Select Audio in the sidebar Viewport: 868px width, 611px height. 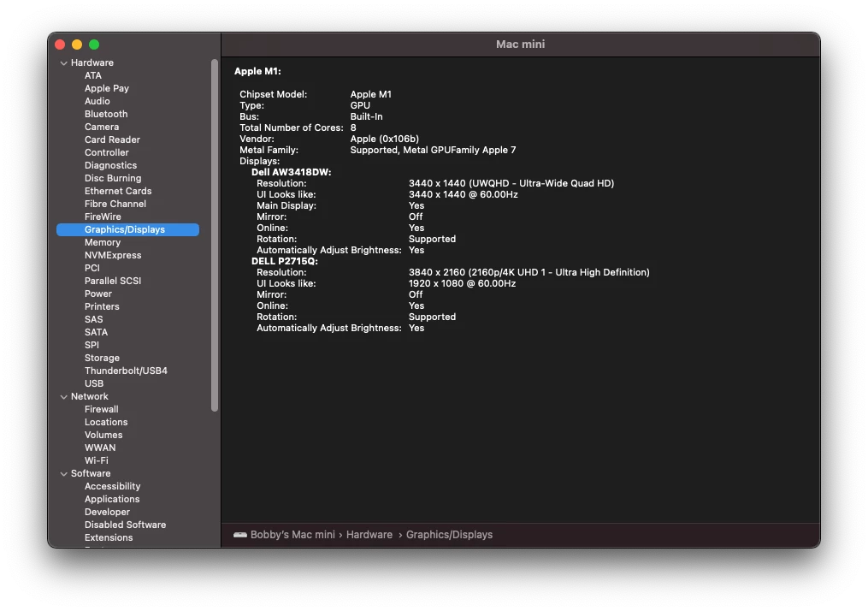97,101
